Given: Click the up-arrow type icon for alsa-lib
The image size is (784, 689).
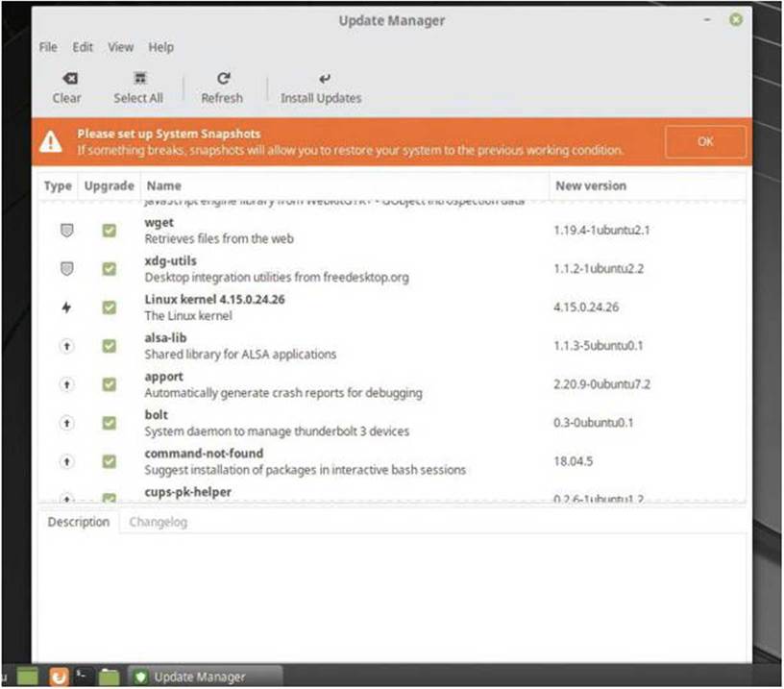Looking at the screenshot, I should click(66, 346).
